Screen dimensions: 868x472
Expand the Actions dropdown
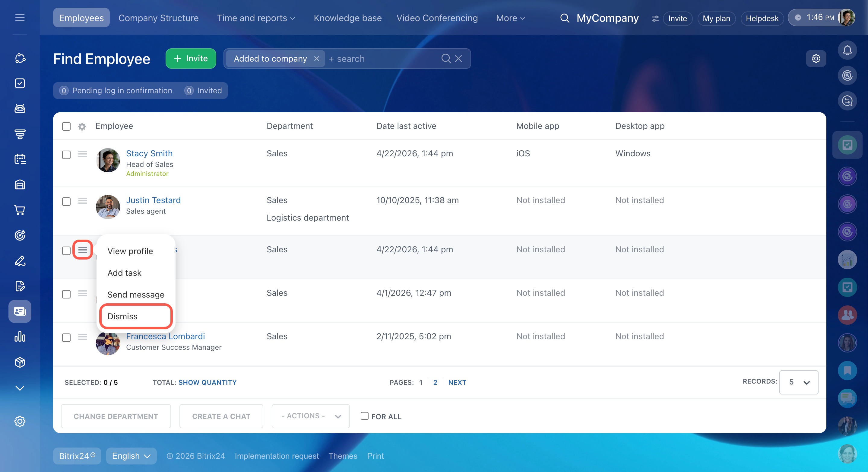(x=310, y=416)
